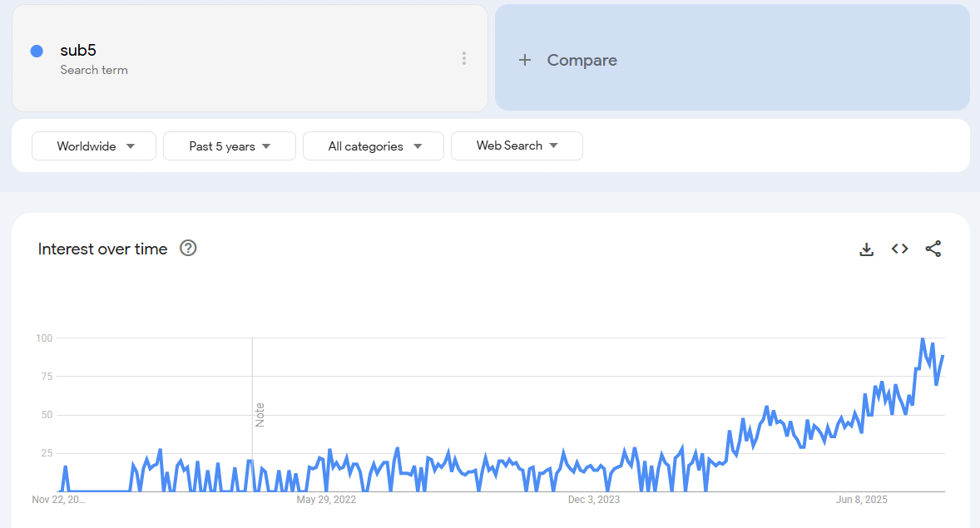Change the Web Search type dropdown
This screenshot has width=980, height=528.
pos(517,146)
